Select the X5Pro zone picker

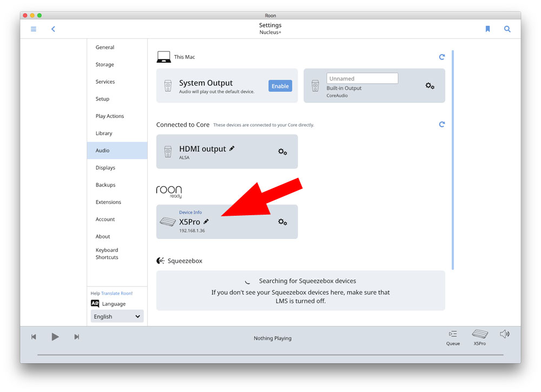click(479, 337)
